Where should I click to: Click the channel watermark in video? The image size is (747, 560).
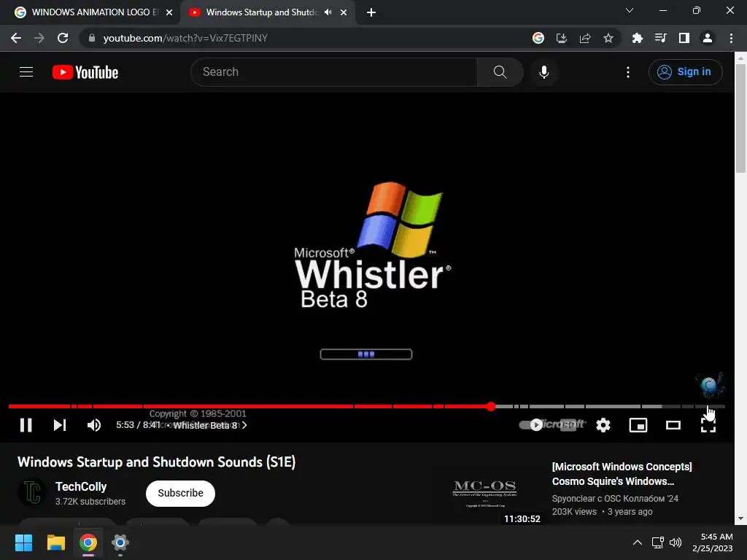(x=709, y=385)
